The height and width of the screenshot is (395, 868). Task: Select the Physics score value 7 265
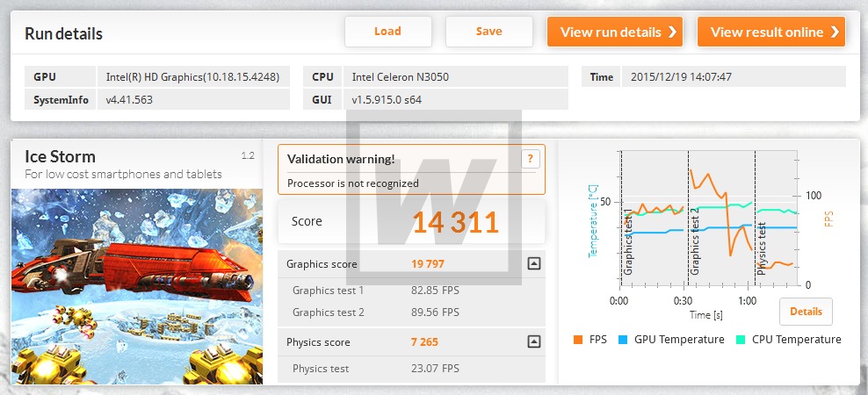pyautogui.click(x=424, y=341)
